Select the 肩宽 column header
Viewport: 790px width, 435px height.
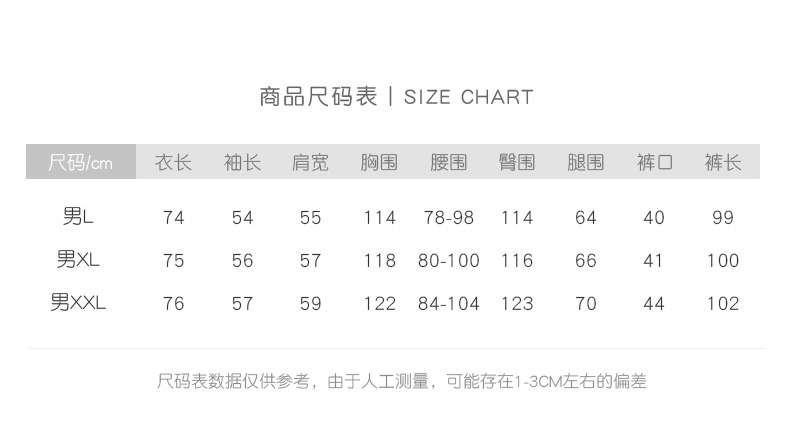310,162
